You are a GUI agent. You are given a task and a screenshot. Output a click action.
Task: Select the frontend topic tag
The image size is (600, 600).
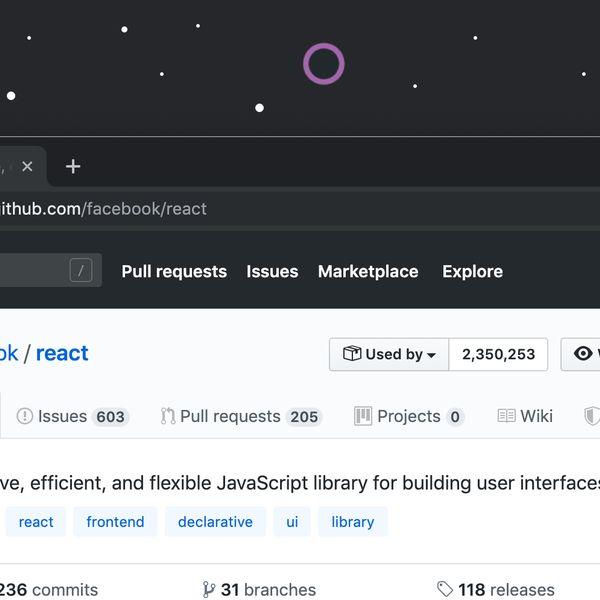click(115, 522)
